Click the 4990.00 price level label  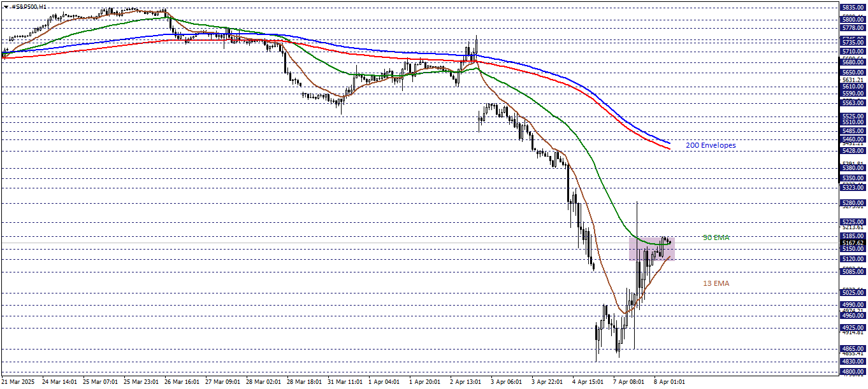(853, 305)
